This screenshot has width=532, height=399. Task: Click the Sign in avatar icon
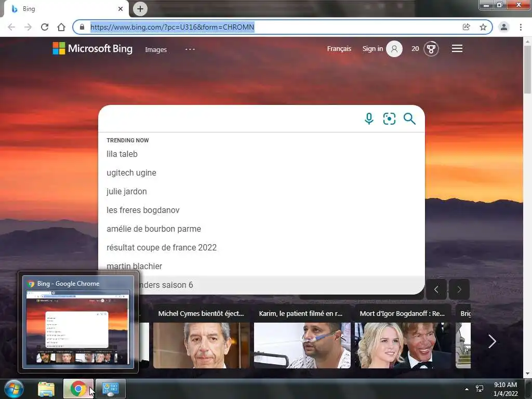(x=394, y=49)
